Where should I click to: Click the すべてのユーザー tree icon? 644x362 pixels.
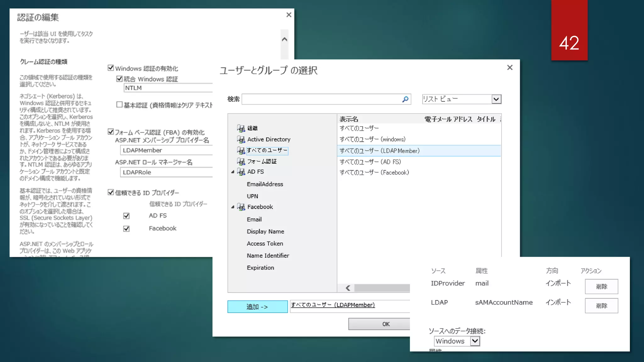pyautogui.click(x=241, y=151)
